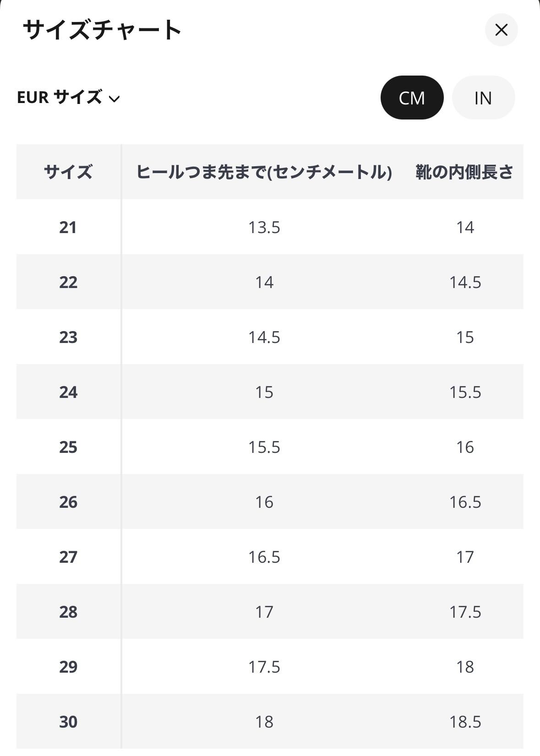Click the 靴の内側長さ column header
540x756 pixels.
(464, 172)
